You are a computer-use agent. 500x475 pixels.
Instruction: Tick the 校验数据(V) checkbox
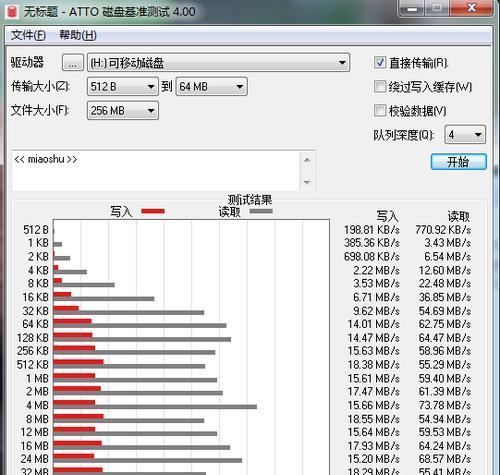coord(380,110)
